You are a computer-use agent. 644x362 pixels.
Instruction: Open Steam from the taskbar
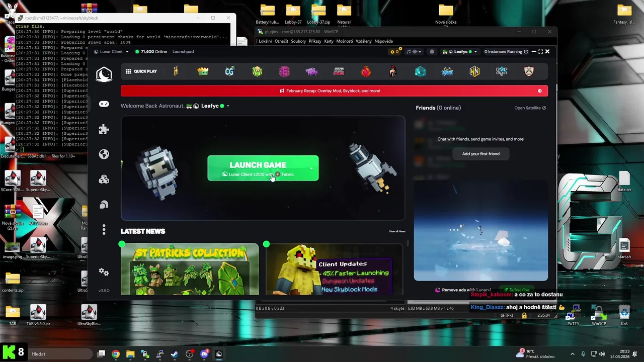175,354
